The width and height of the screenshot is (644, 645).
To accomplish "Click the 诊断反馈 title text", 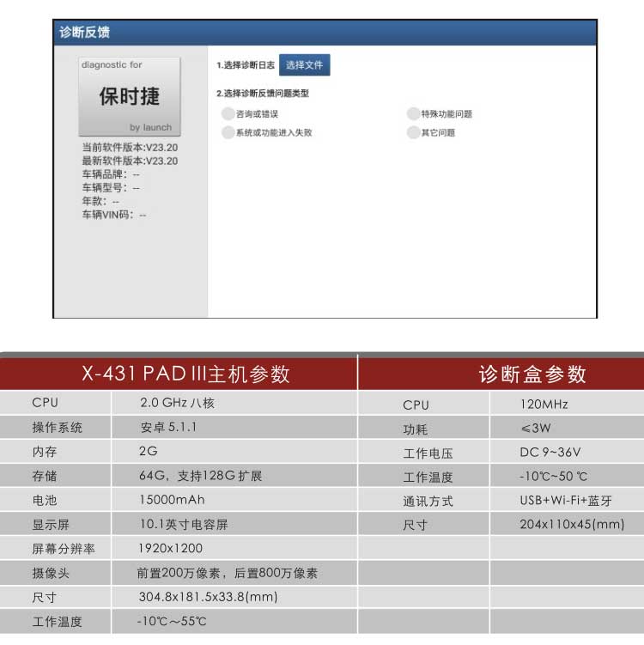I will click(x=84, y=32).
